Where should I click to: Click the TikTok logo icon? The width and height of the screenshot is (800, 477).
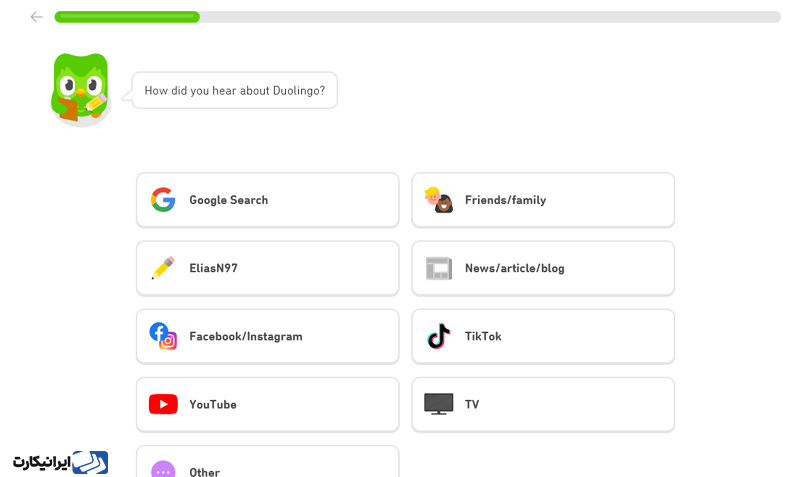(439, 336)
